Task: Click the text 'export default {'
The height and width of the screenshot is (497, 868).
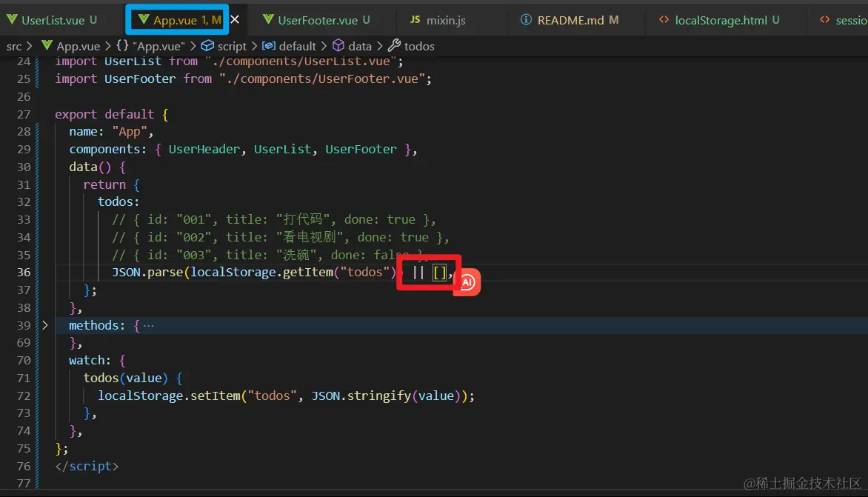Action: pyautogui.click(x=112, y=115)
